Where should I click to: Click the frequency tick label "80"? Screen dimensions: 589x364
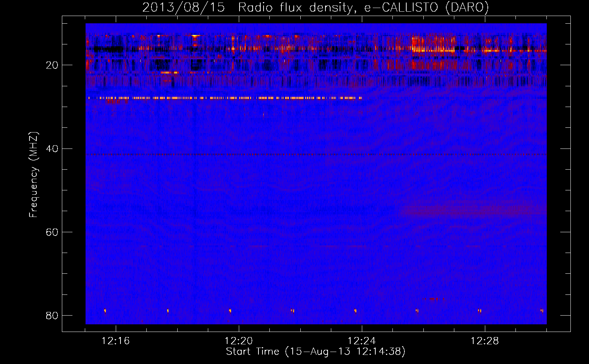[52, 315]
